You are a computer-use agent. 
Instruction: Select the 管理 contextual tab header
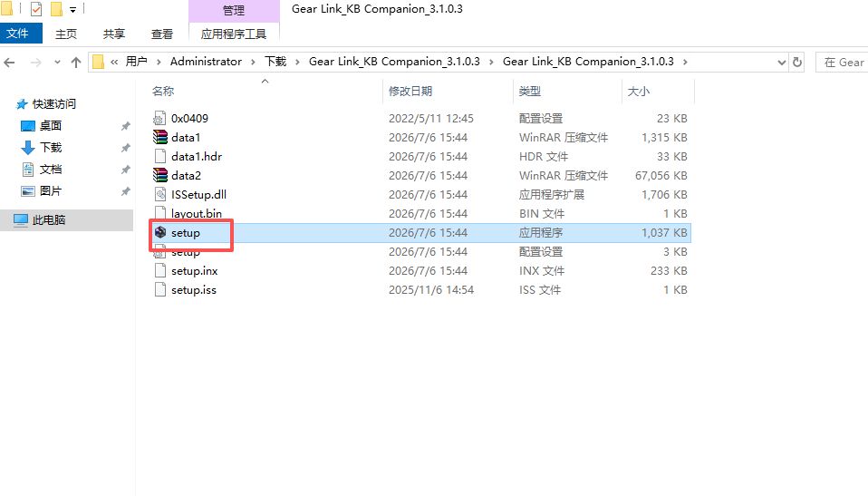coord(234,10)
